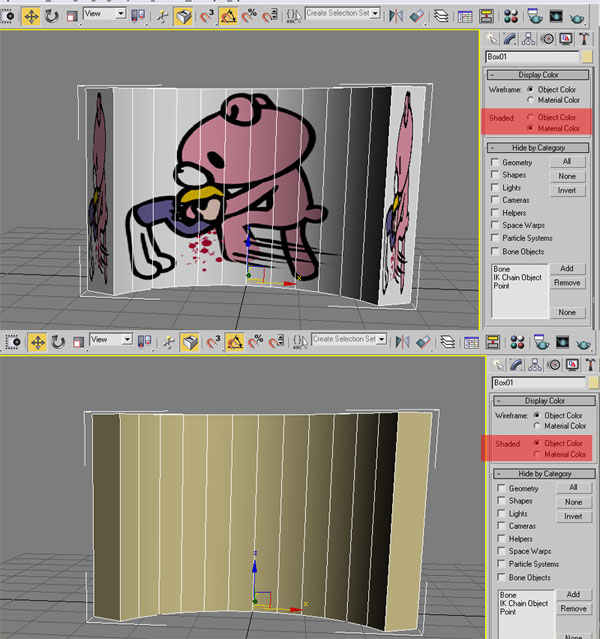The width and height of the screenshot is (600, 639).
Task: Check Particle Systems in the beige-box panel
Action: 501,564
